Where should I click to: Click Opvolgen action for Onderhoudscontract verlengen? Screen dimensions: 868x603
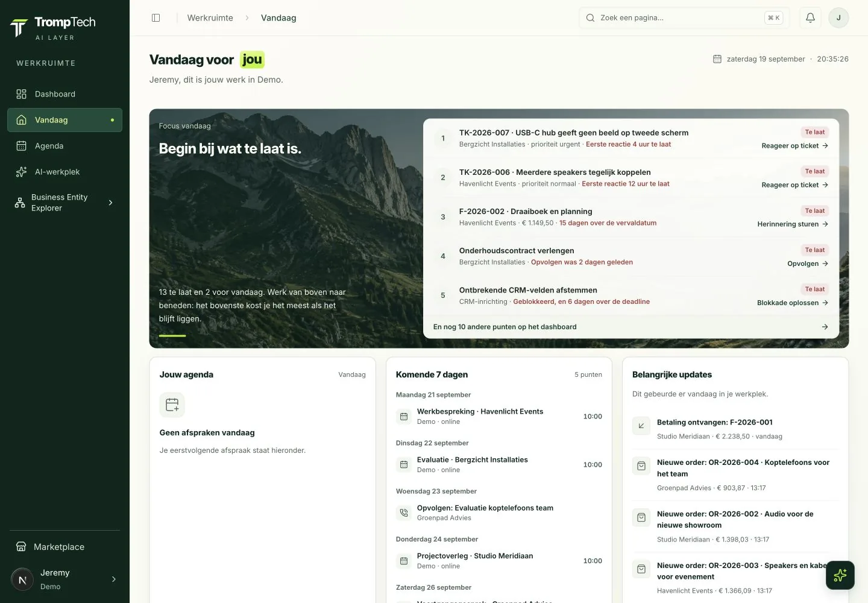coord(808,264)
